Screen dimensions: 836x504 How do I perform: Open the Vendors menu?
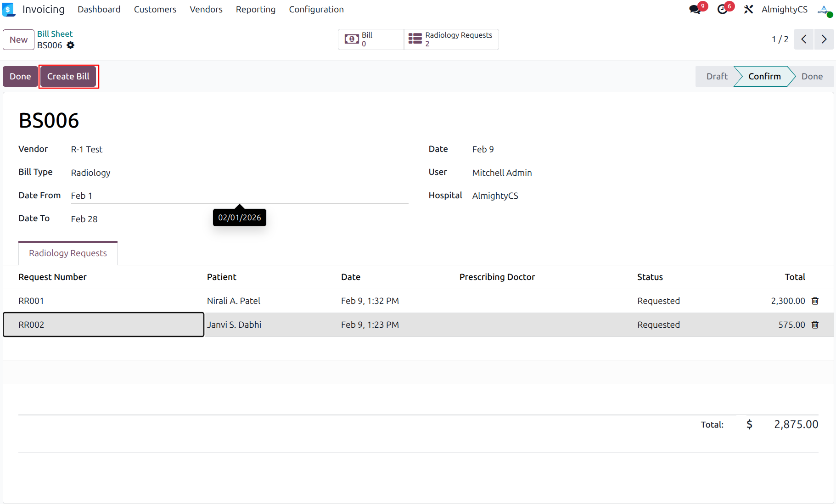[206, 10]
